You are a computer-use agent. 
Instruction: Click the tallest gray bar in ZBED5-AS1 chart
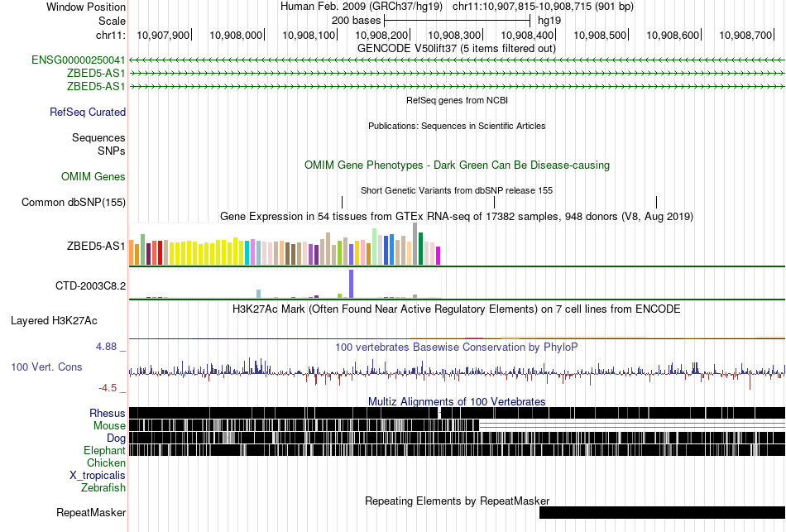point(415,244)
